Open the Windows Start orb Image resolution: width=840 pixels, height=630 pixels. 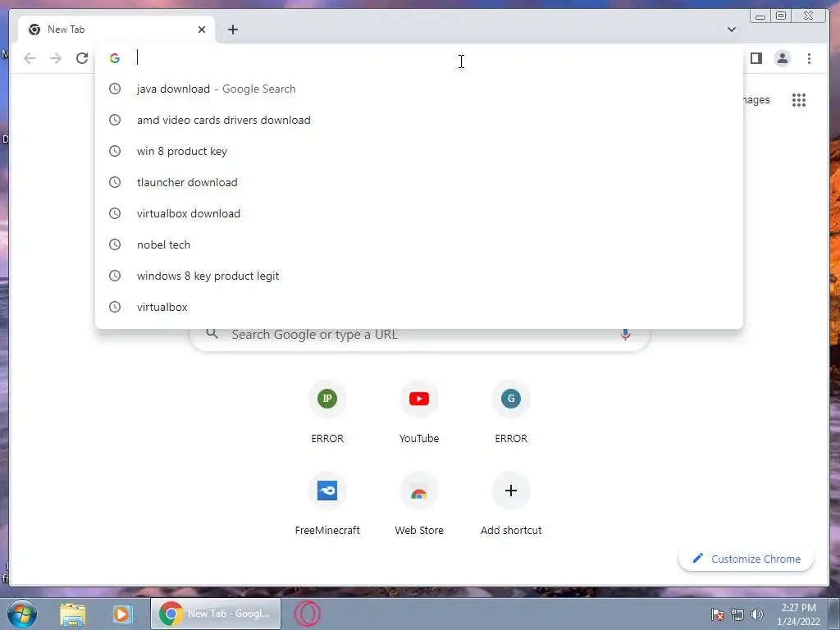coord(22,614)
